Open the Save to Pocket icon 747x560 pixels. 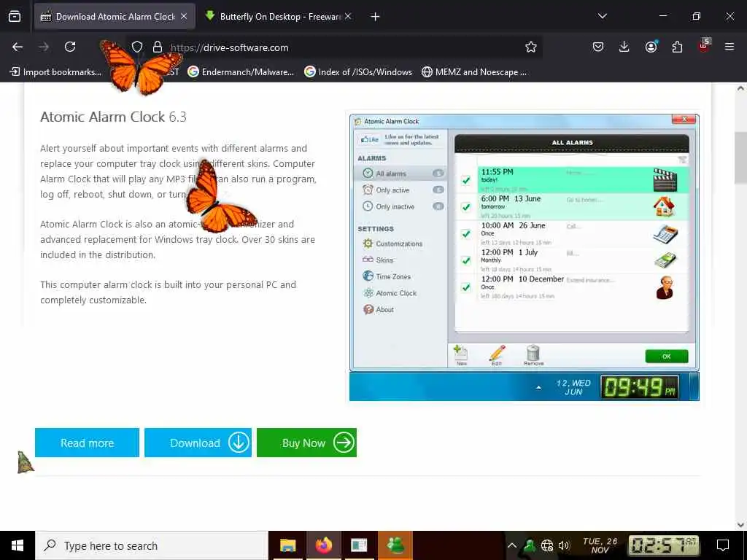point(598,47)
